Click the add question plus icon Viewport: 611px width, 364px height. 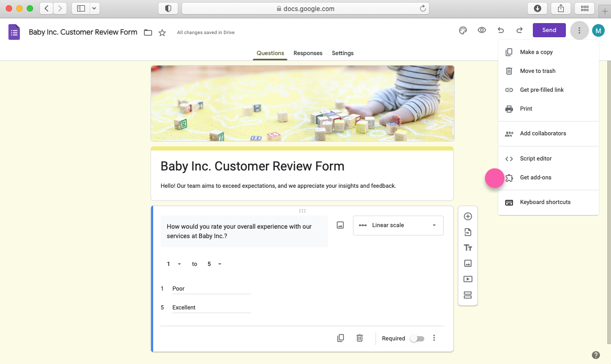(468, 217)
